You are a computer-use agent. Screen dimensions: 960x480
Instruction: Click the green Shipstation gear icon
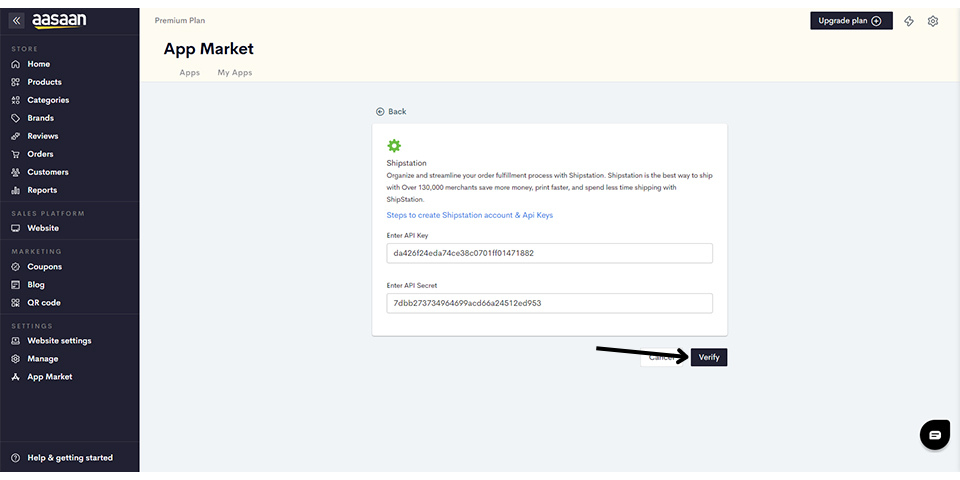click(394, 146)
